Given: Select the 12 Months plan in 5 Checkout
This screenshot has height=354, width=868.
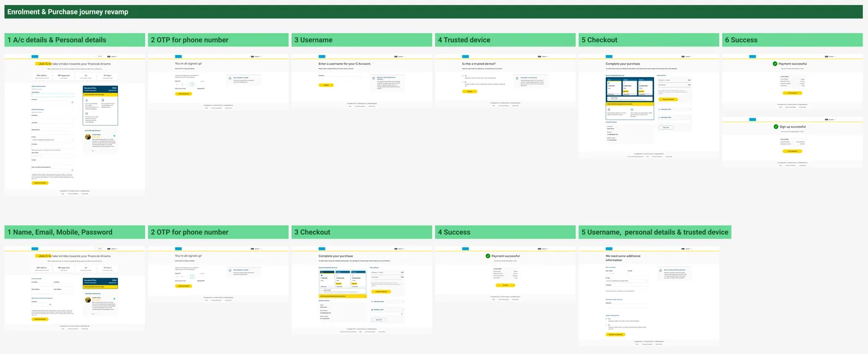Looking at the screenshot, I should pos(645,87).
